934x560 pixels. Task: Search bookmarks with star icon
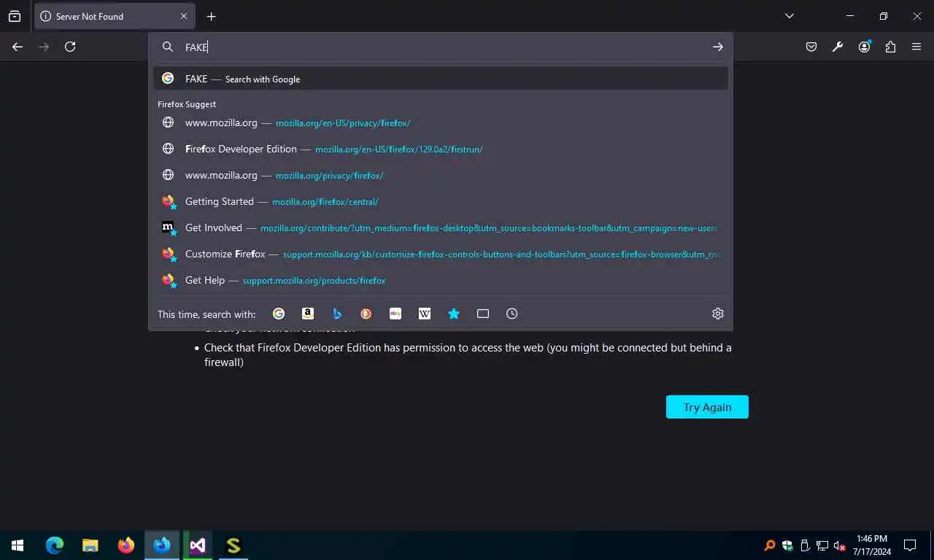click(454, 314)
